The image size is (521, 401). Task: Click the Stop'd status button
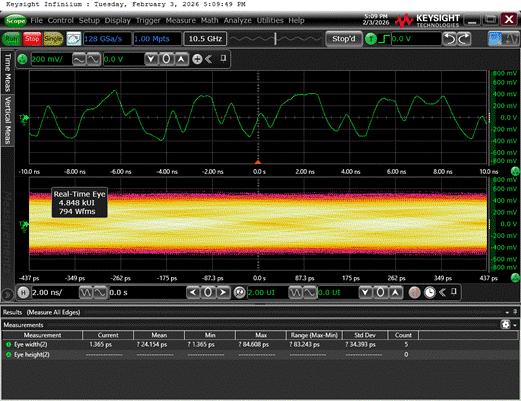tap(344, 39)
